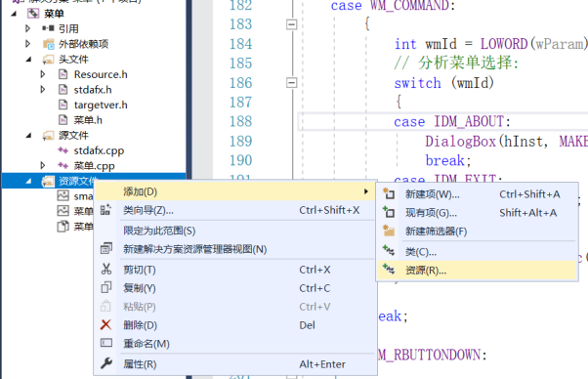Screen dimensions: 588x379
Task: Click the add resource icon beside 资源(R)
Action: click(x=389, y=269)
